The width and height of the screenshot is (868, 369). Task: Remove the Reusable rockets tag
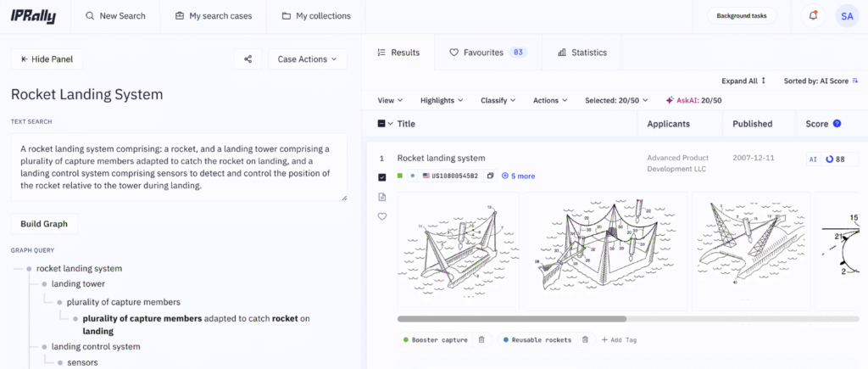(585, 340)
